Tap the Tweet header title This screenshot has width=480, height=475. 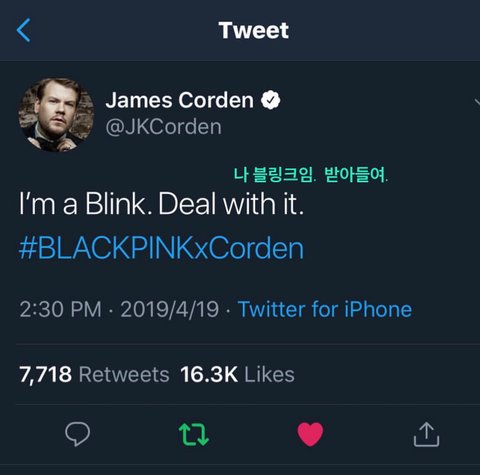(254, 30)
